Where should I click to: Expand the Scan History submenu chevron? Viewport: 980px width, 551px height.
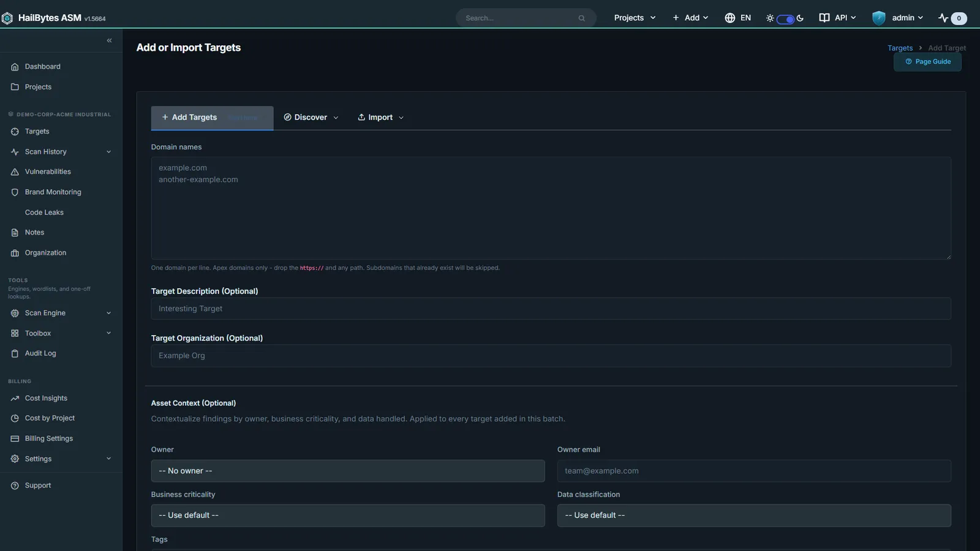(x=108, y=152)
